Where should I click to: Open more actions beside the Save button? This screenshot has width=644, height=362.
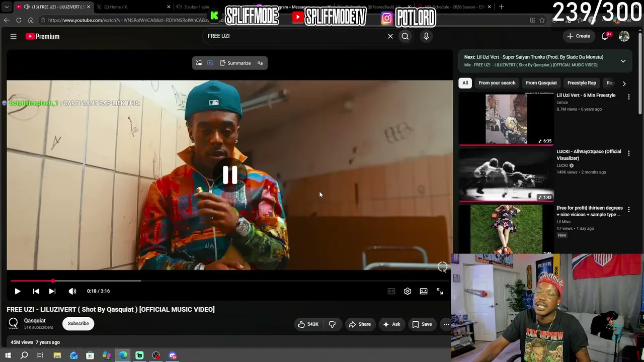pos(446,324)
